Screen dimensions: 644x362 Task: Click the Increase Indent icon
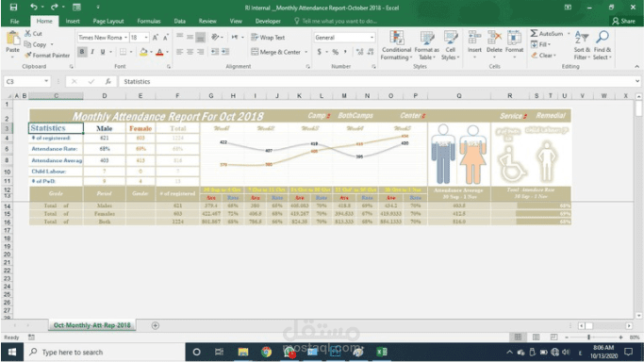click(x=225, y=52)
